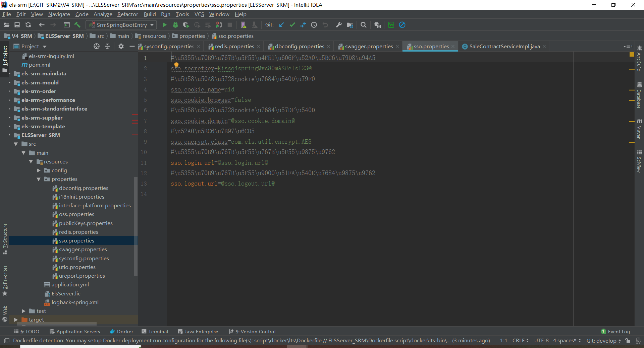Navigate back arrow in toolbar
The width and height of the screenshot is (644, 348).
[42, 25]
